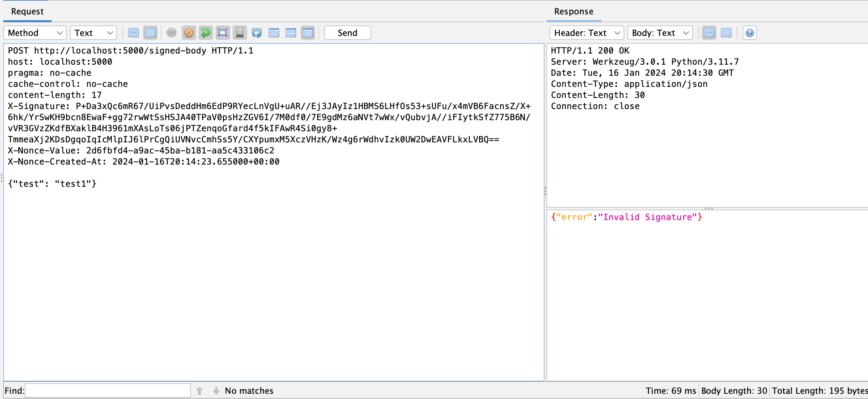Open the Header: Text dropdown
The image size is (868, 399).
[586, 33]
